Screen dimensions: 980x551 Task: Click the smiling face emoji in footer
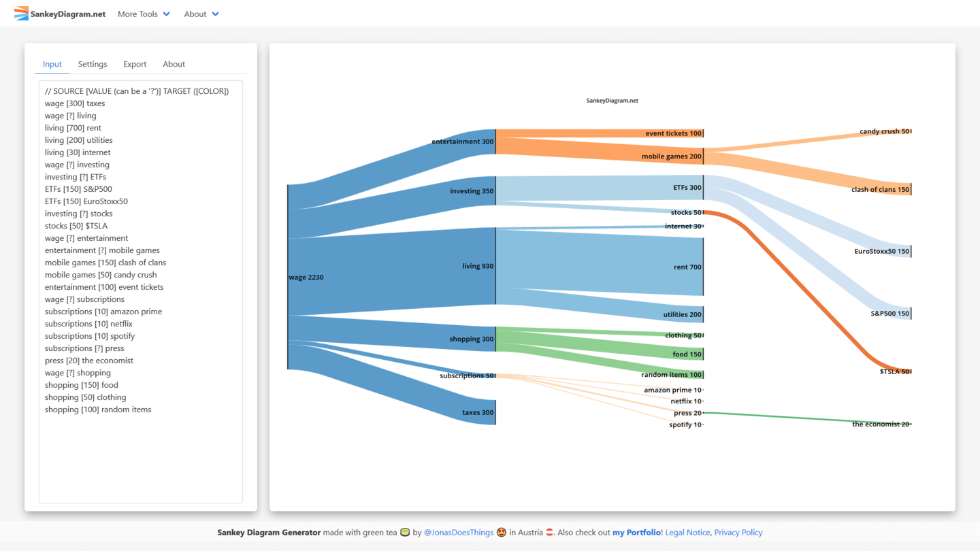[501, 532]
